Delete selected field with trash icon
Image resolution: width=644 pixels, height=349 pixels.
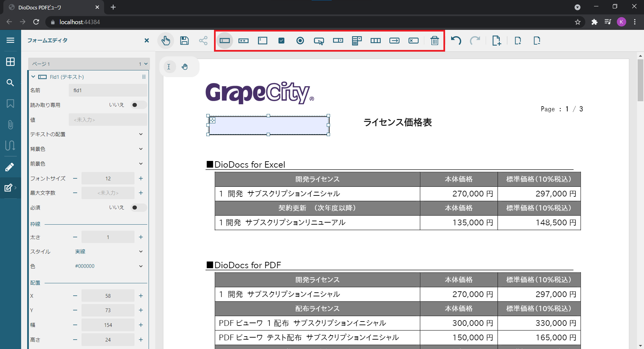pos(435,41)
